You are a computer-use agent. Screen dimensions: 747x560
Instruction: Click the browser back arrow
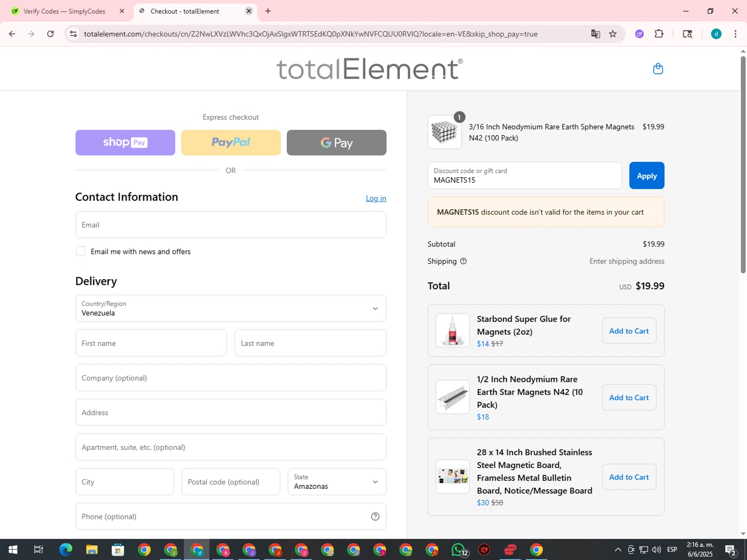coord(12,34)
